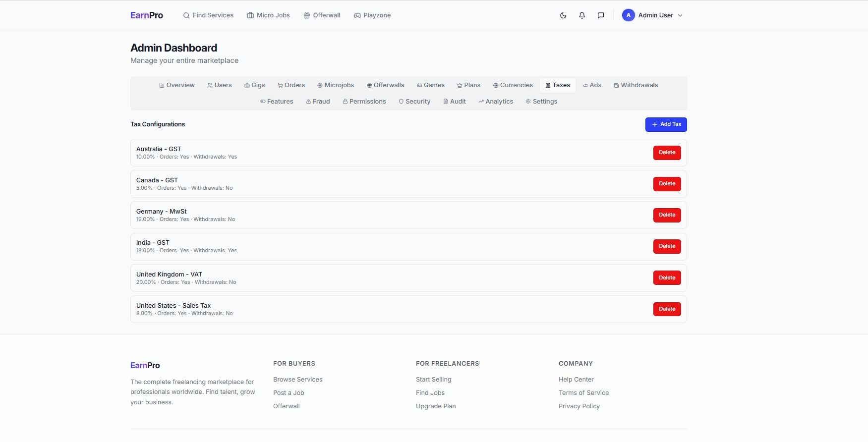Click the Germany - MwSt tax row

click(x=347, y=215)
